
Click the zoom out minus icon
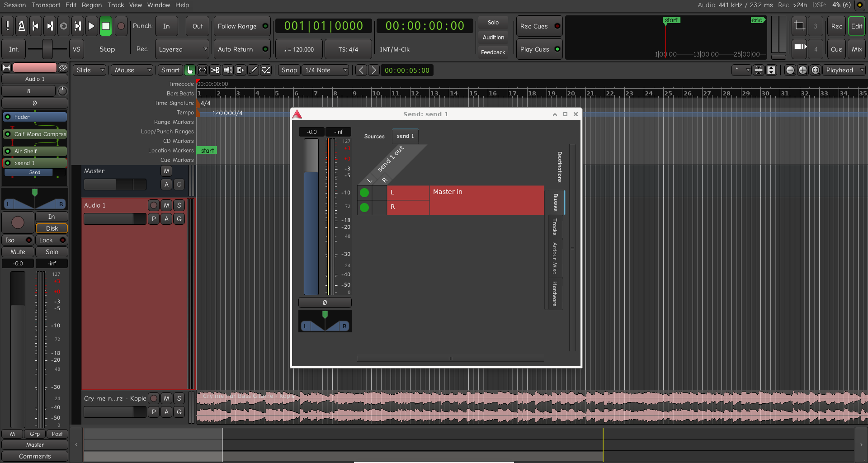tap(790, 70)
